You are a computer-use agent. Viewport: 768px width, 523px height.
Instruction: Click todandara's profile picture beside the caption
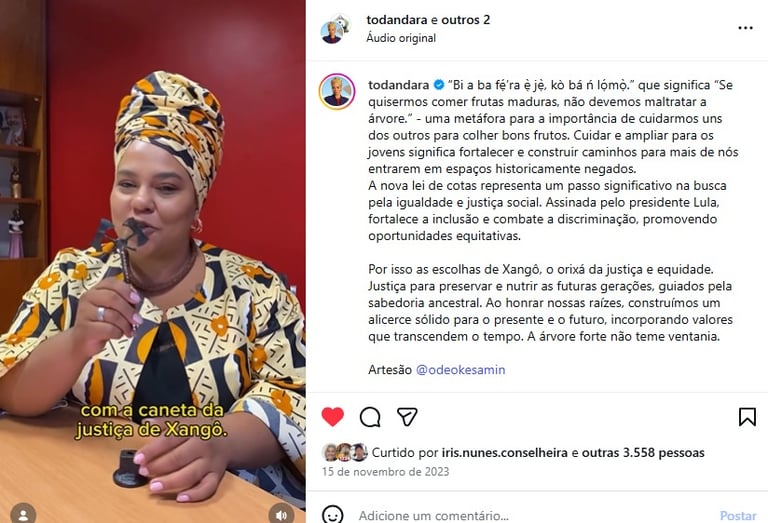point(337,92)
